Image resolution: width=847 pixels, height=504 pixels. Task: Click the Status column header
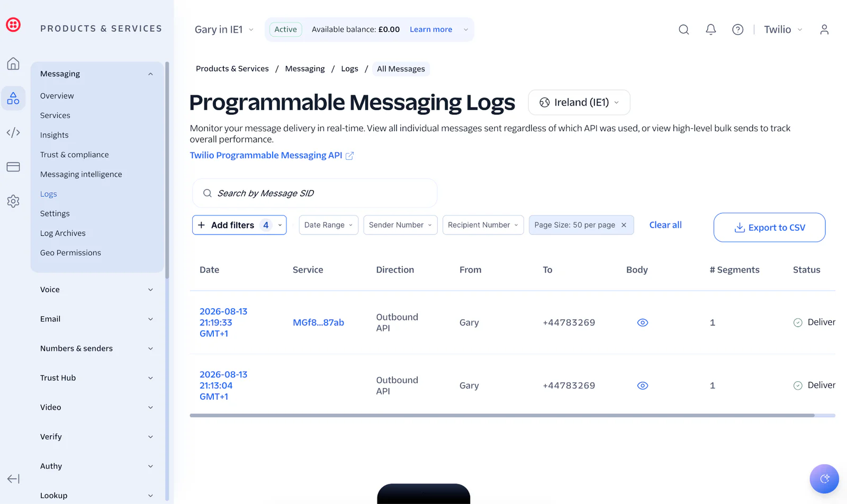coord(807,270)
